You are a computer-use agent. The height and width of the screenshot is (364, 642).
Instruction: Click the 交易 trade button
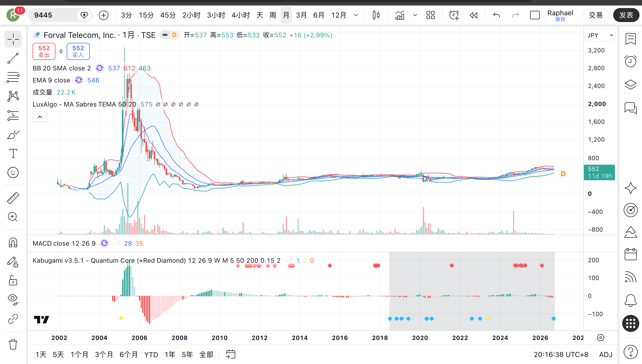(x=596, y=15)
